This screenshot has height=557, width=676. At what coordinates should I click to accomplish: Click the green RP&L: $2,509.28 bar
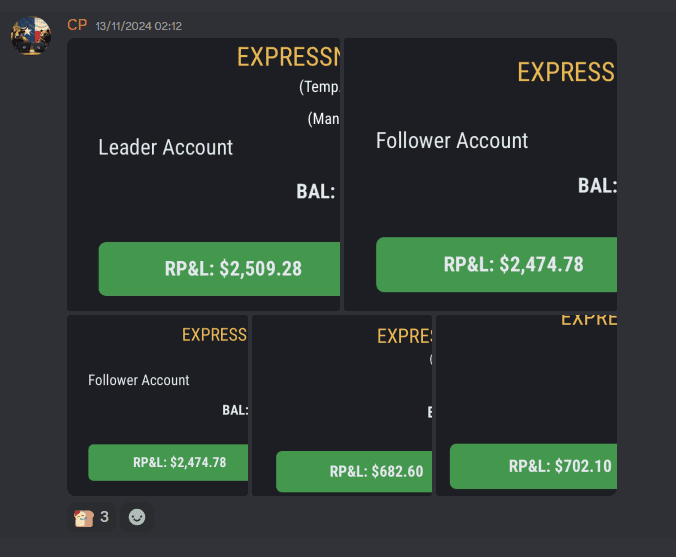click(219, 269)
